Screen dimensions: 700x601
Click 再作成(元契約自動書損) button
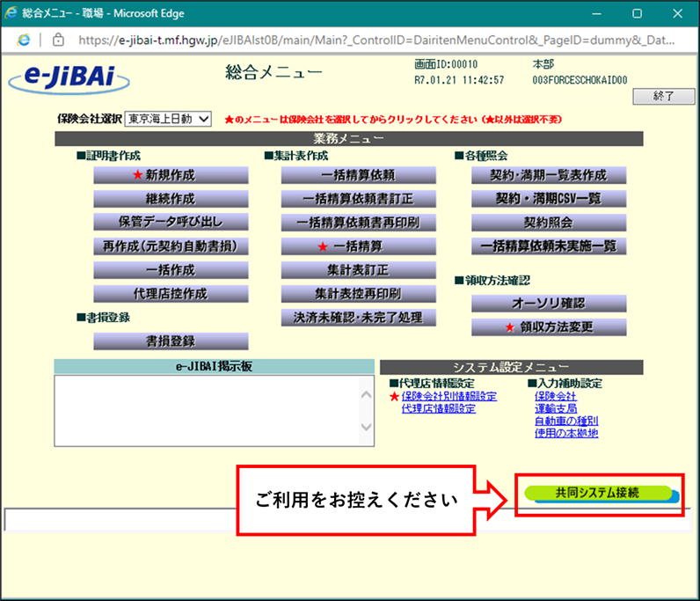click(171, 246)
